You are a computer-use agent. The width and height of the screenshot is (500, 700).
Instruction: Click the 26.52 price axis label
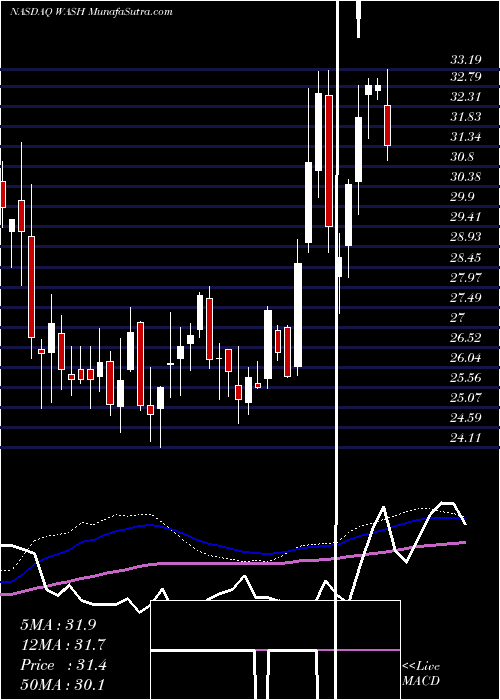pyautogui.click(x=466, y=337)
